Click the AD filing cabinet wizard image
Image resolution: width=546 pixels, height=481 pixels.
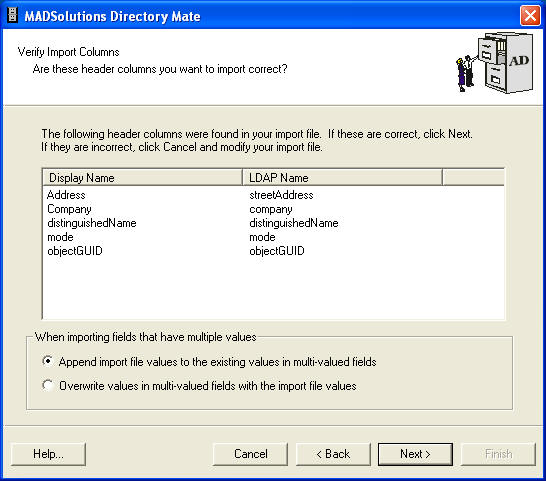(495, 63)
